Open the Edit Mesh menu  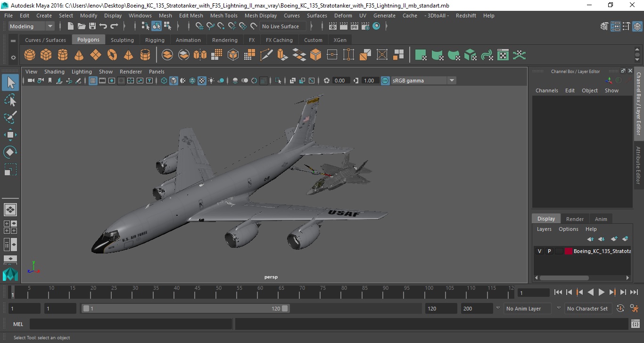(x=191, y=16)
